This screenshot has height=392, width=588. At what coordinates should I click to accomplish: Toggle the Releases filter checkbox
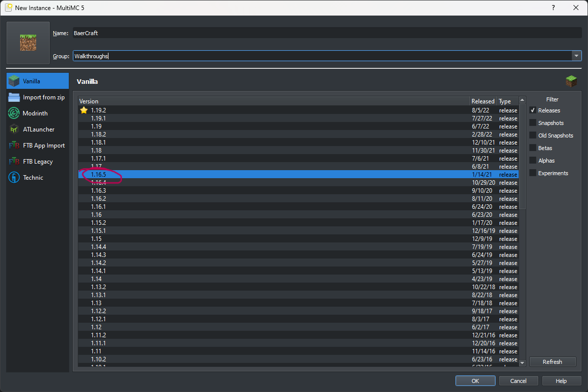532,110
